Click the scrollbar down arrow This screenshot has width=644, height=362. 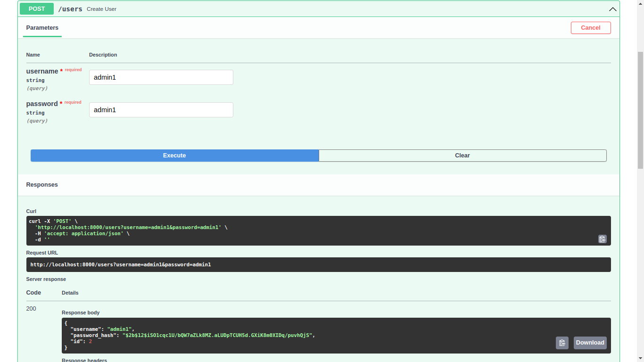[640, 357]
